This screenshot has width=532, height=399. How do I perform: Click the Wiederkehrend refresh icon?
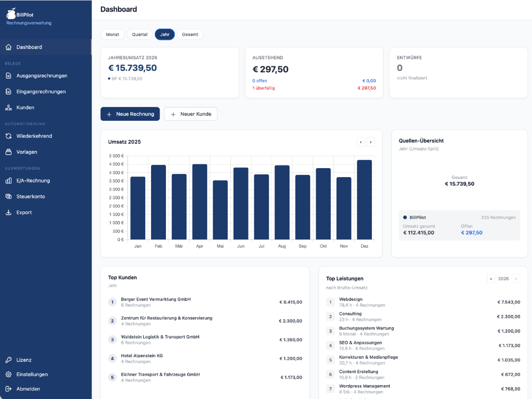pos(9,136)
